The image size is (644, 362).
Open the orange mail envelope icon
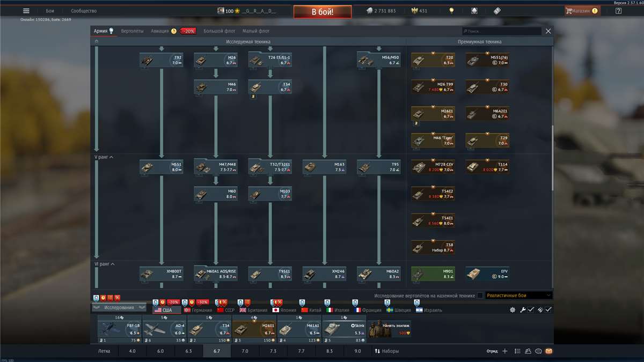548,351
